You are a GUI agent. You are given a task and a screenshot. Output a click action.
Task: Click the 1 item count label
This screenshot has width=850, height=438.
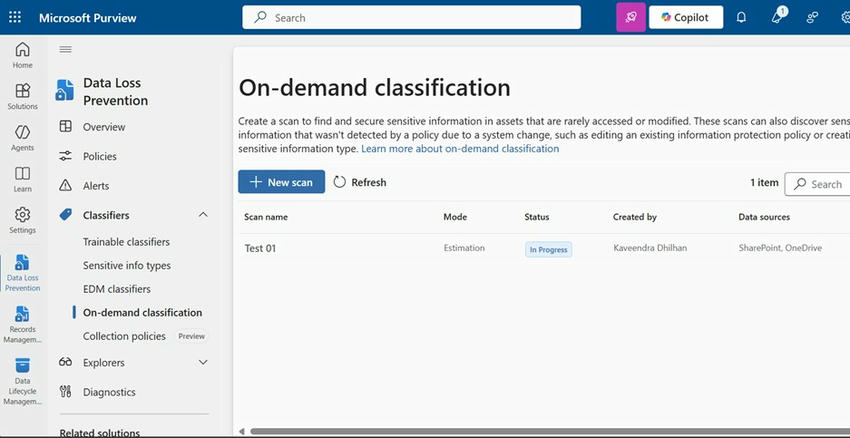764,183
